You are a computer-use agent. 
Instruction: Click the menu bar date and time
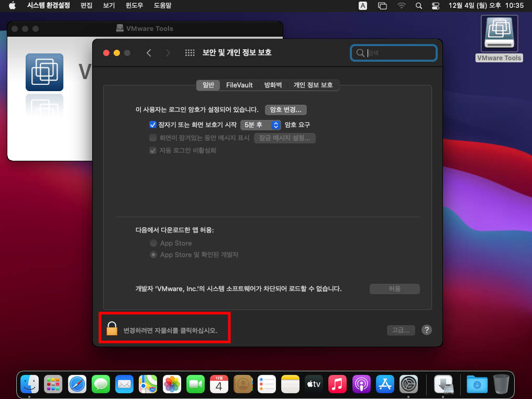(x=486, y=6)
